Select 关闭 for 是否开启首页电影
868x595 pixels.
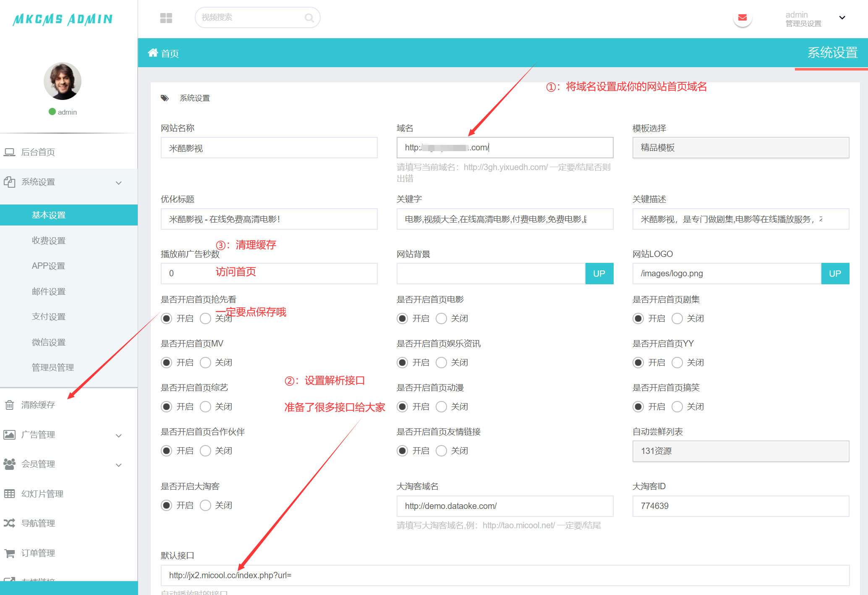tap(441, 319)
